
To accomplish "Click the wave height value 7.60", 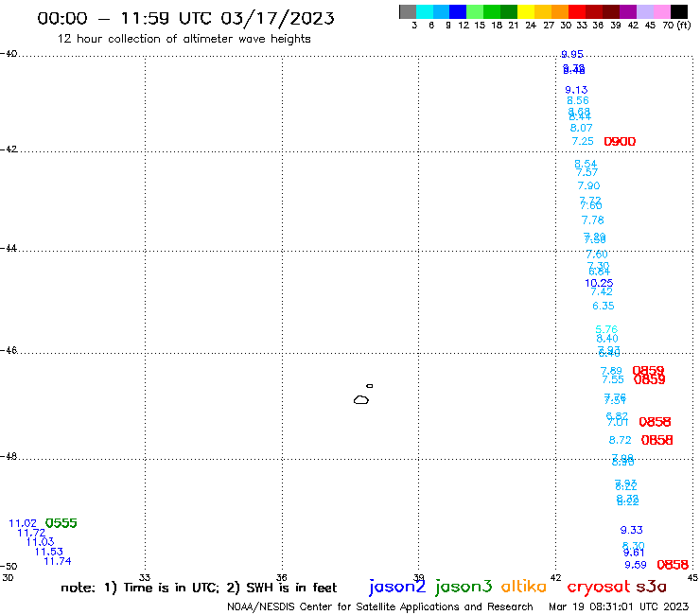I will 597,255.
